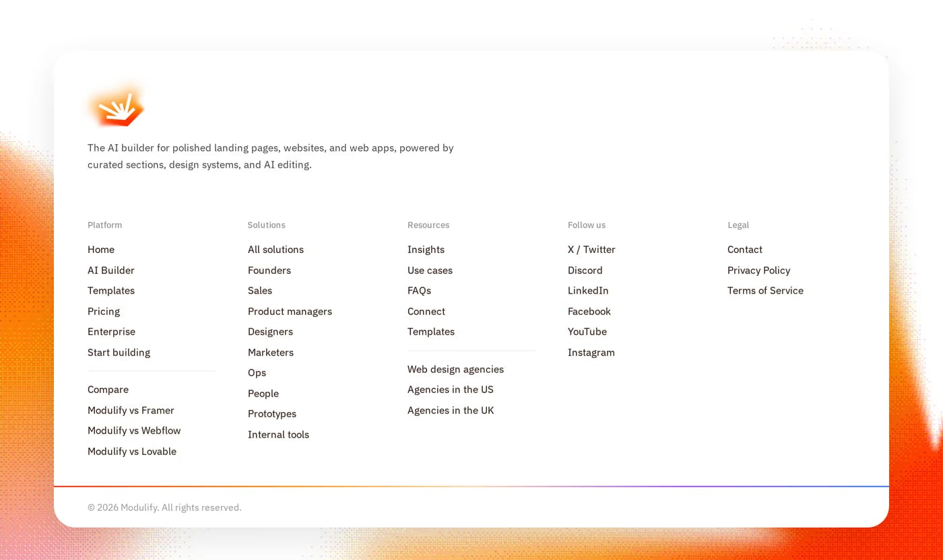Open Modulify vs Framer comparison
The image size is (943, 560).
[x=131, y=410]
